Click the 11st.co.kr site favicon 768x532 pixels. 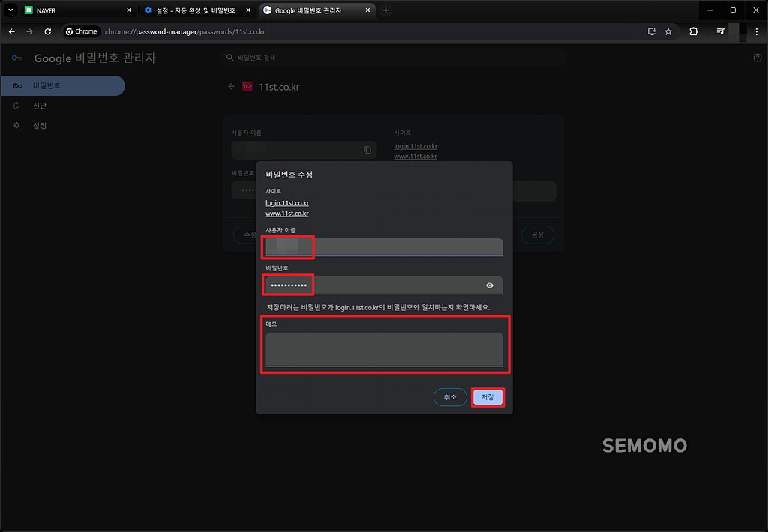[x=247, y=87]
